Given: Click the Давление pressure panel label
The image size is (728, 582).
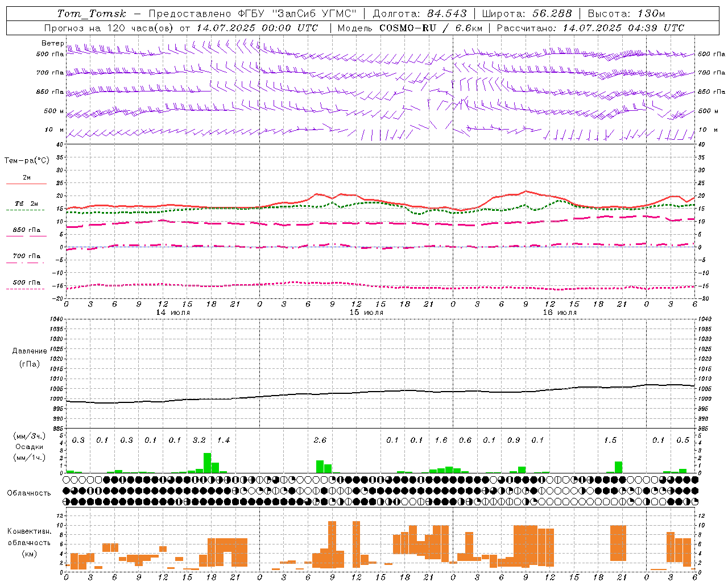Looking at the screenshot, I should [x=29, y=351].
